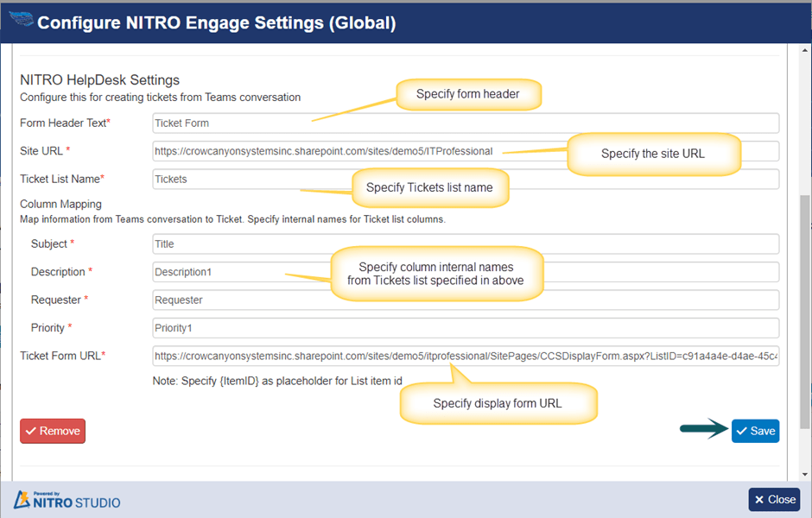
Task: Click 'Map information from Teams conversation' text
Action: tap(232, 219)
